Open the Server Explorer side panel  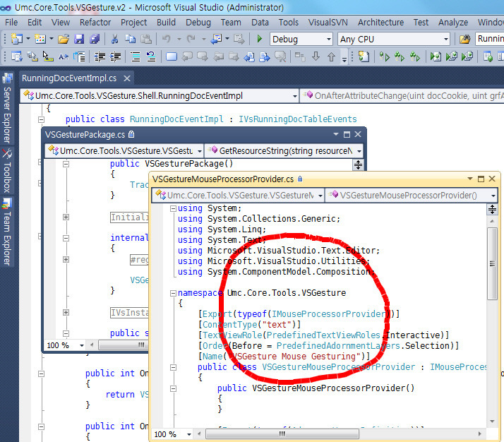point(7,109)
